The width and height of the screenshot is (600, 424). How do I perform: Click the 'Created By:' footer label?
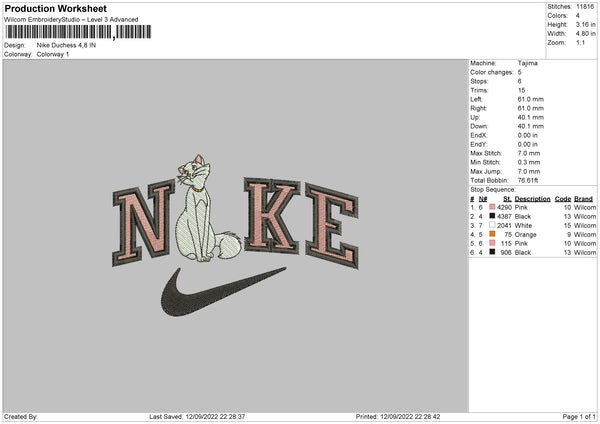(x=21, y=417)
